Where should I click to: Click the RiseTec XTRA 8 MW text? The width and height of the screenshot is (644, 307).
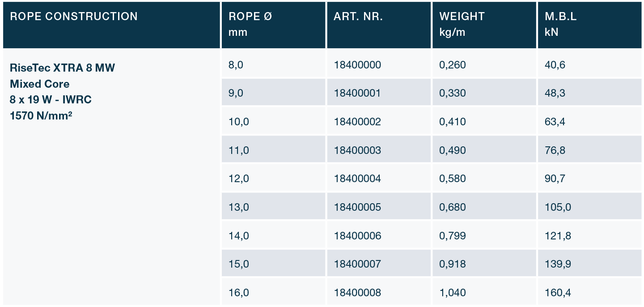(x=63, y=68)
